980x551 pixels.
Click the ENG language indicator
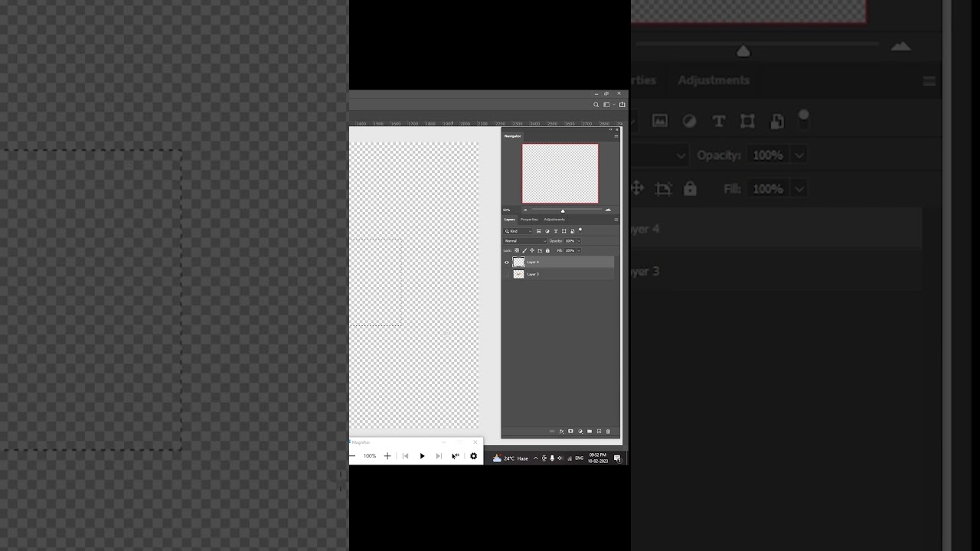point(579,458)
